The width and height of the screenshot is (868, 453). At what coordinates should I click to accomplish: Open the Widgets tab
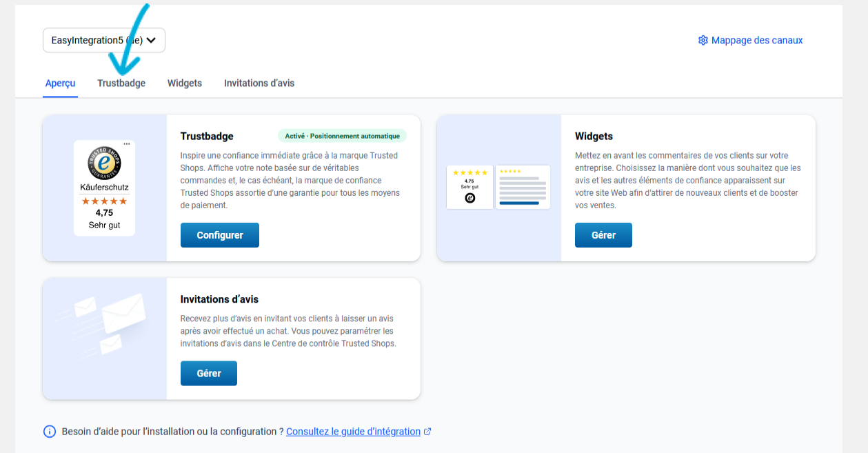(185, 83)
